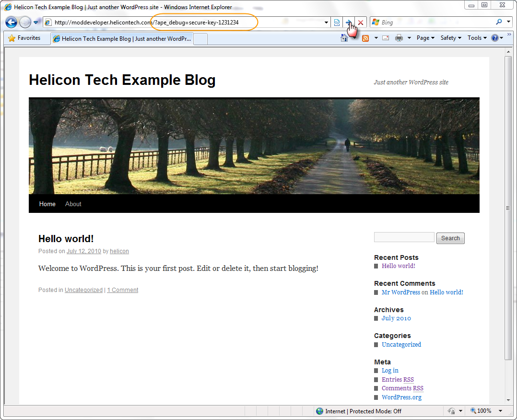Click the Go arrow next to the address bar
Viewport: 517px width, 420px height.
tap(348, 23)
